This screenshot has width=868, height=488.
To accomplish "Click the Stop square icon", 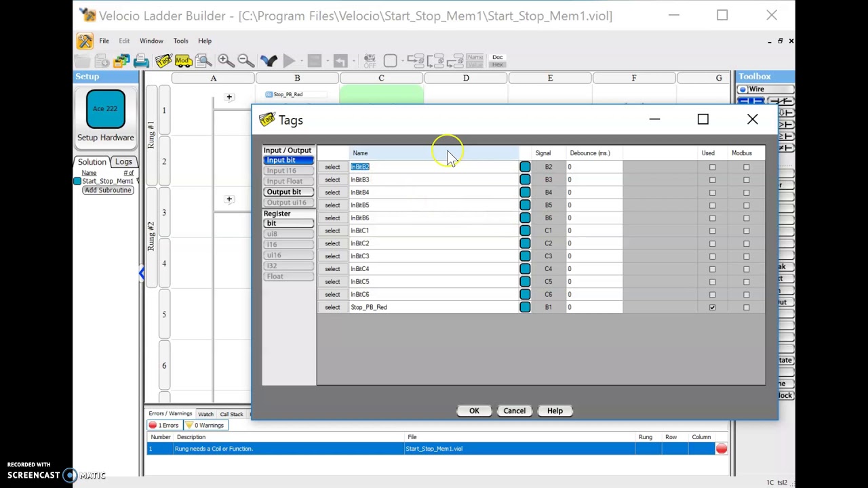I will pyautogui.click(x=314, y=62).
